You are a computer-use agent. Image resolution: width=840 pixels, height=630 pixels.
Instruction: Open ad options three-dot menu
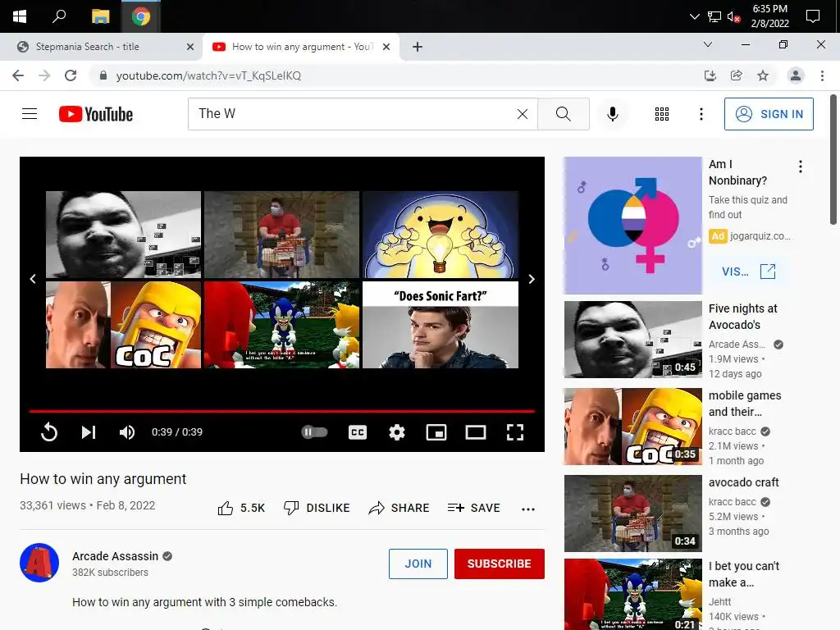(801, 166)
